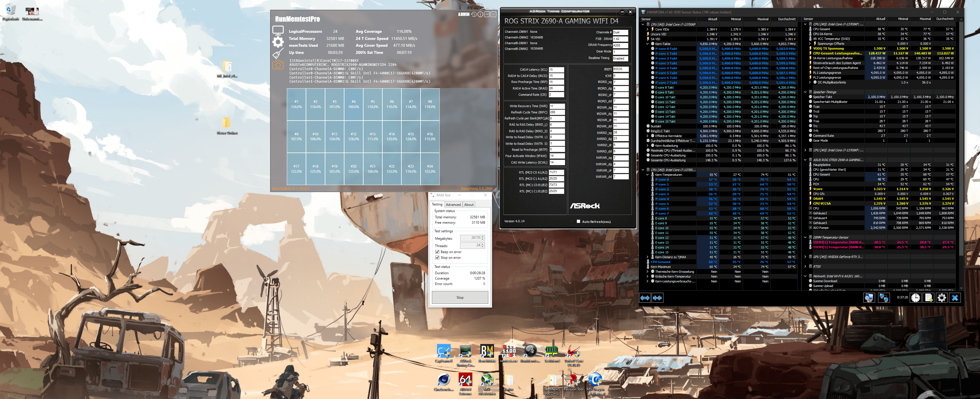The width and height of the screenshot is (980, 399).
Task: Open Neuer Ordner folder on desktop
Action: [227, 126]
